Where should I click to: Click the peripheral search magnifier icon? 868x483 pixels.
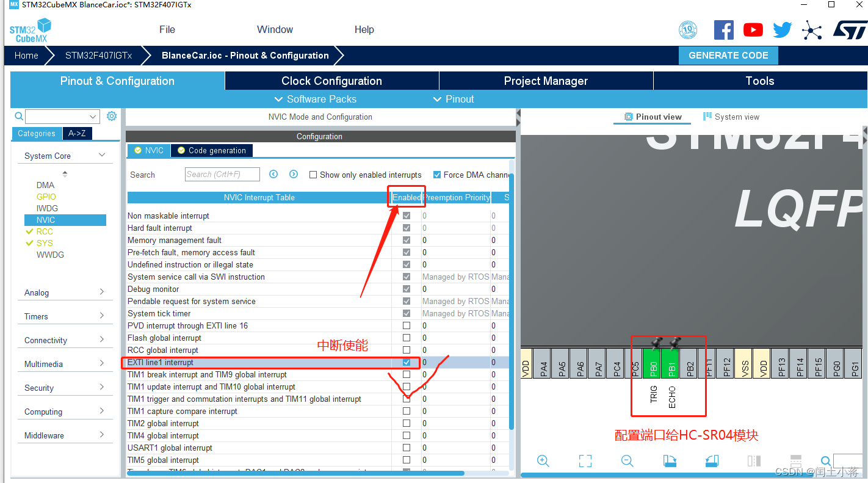(19, 116)
